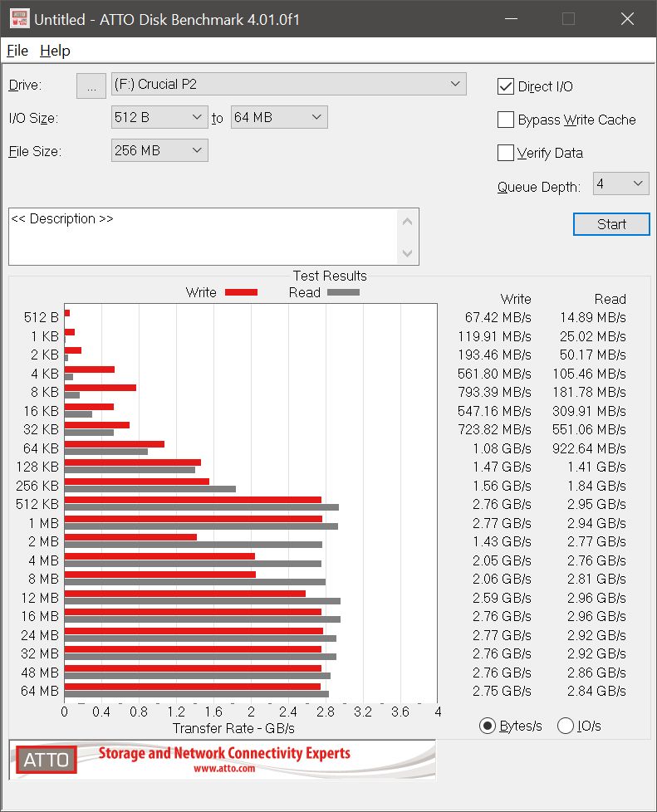Viewport: 657px width, 812px height.
Task: Click the Write column header
Action: pyautogui.click(x=516, y=300)
